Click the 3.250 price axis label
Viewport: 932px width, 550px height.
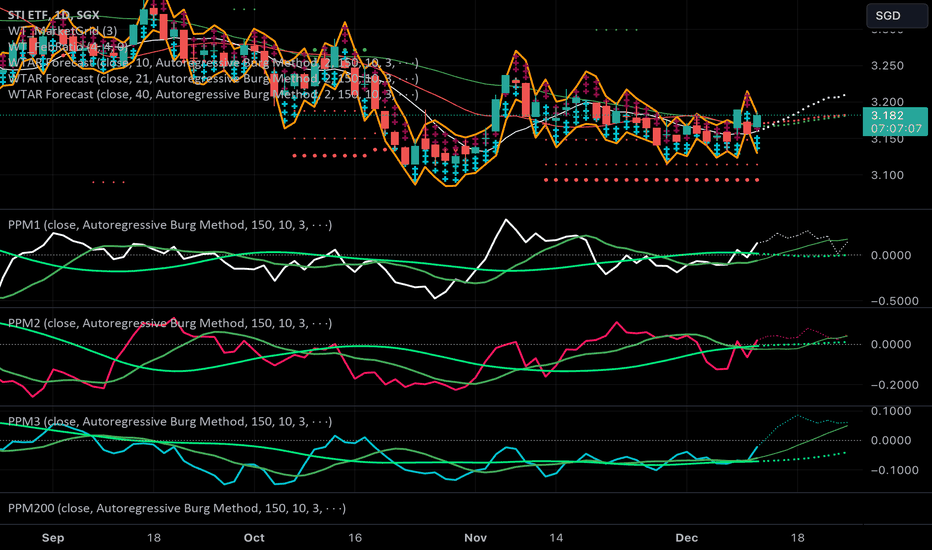tap(887, 66)
